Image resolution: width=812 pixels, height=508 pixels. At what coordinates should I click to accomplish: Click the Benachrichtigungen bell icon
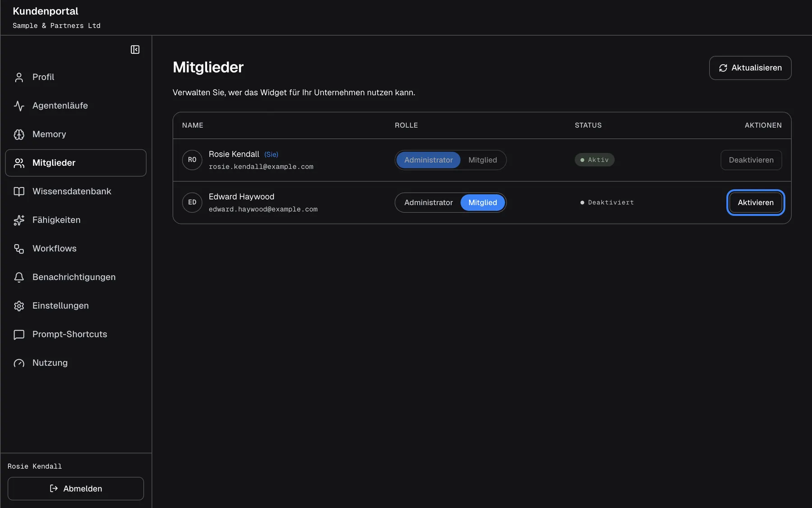(19, 277)
